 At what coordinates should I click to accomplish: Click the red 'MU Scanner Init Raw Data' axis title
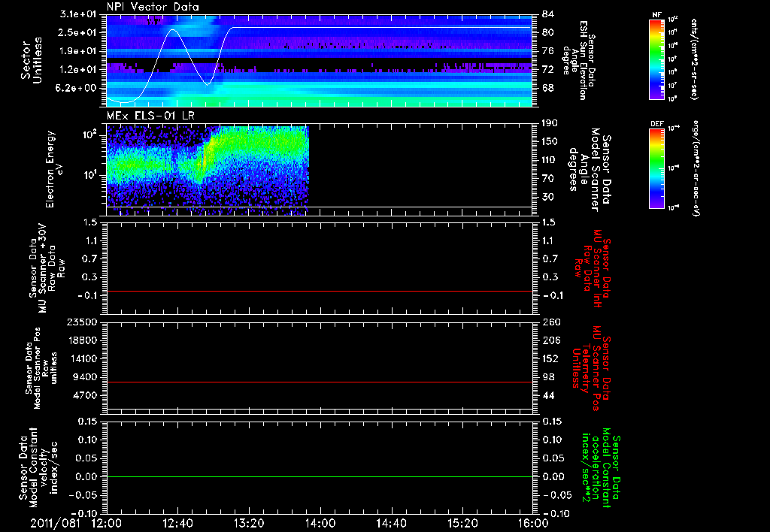click(593, 269)
